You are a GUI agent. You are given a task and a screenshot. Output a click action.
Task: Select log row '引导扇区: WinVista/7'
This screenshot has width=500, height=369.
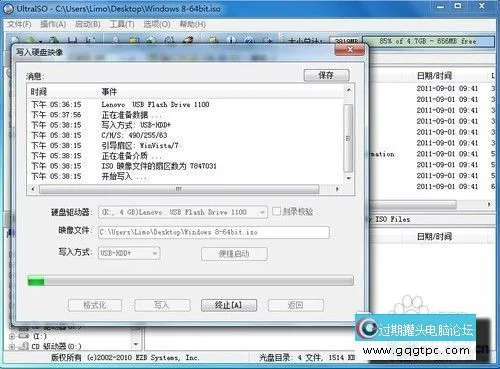coord(185,146)
